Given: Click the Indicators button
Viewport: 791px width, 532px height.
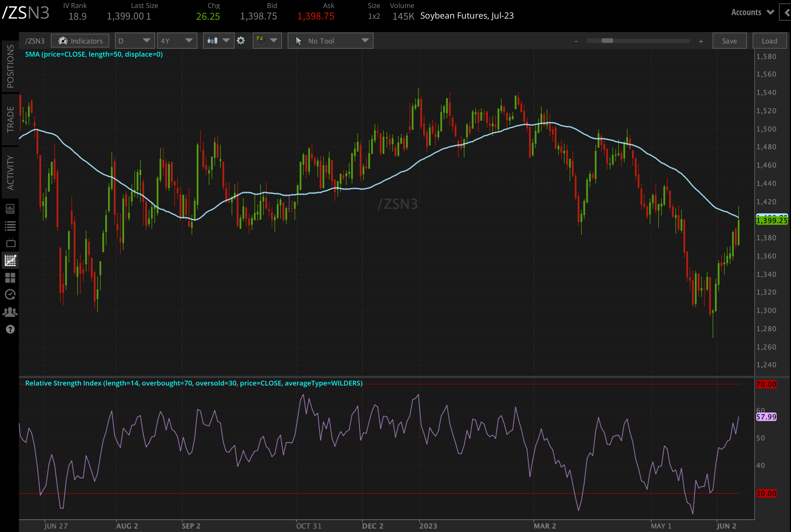Looking at the screenshot, I should [x=80, y=41].
